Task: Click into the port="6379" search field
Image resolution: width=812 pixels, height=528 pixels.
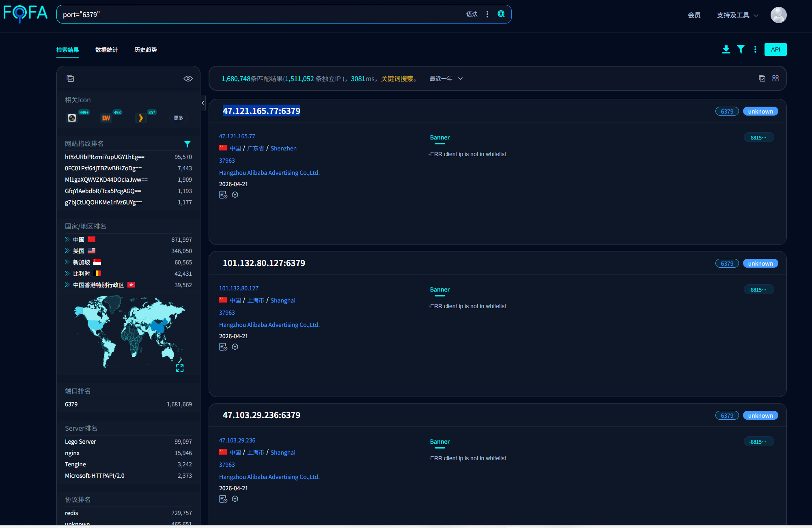Action: point(260,15)
